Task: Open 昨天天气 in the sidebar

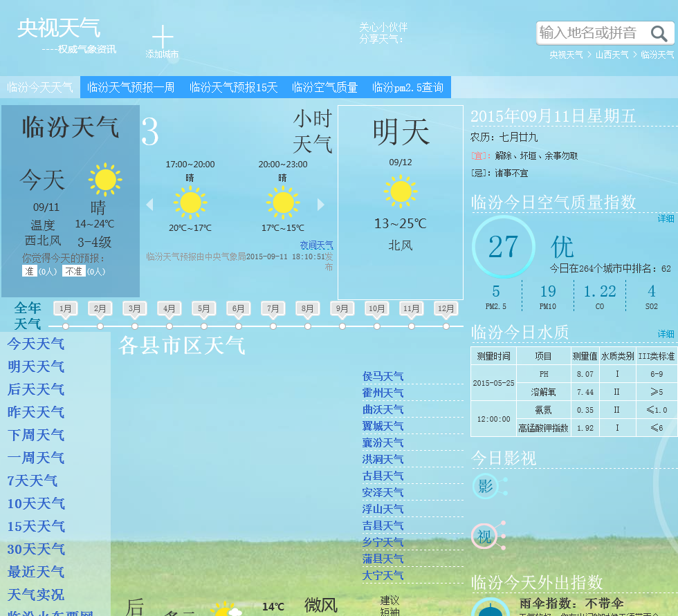Action: click(36, 412)
